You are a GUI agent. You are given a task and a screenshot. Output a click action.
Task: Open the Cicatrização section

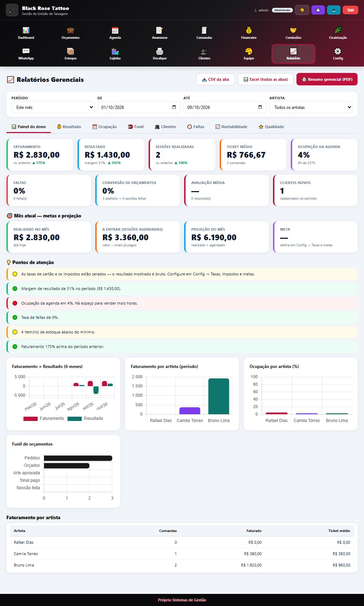point(338,33)
